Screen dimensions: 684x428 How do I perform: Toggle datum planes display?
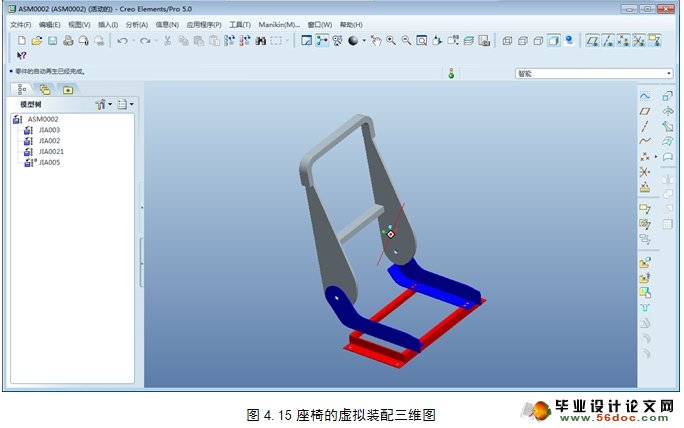click(592, 41)
